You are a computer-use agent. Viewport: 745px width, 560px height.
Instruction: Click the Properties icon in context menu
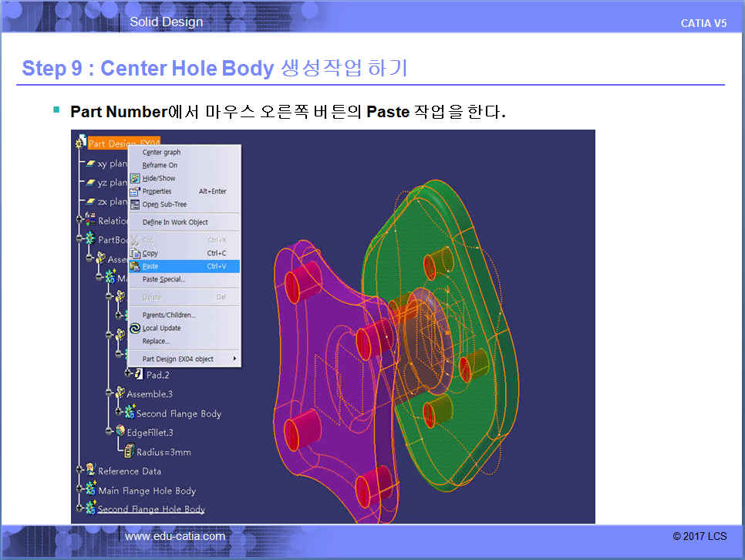coord(135,191)
